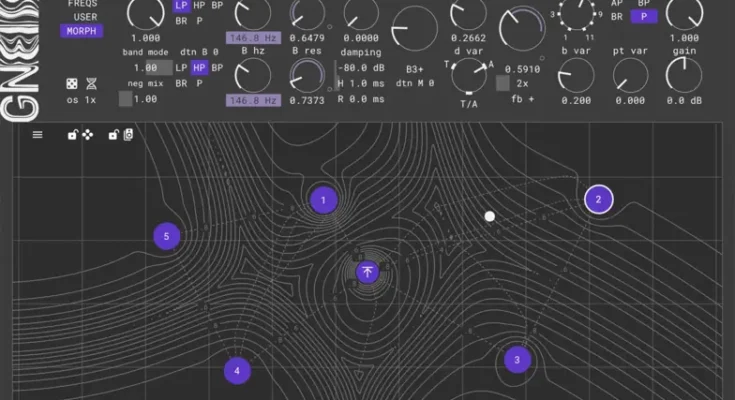Click the damping knob above 0.0000
This screenshot has height=400, width=735.
361,13
